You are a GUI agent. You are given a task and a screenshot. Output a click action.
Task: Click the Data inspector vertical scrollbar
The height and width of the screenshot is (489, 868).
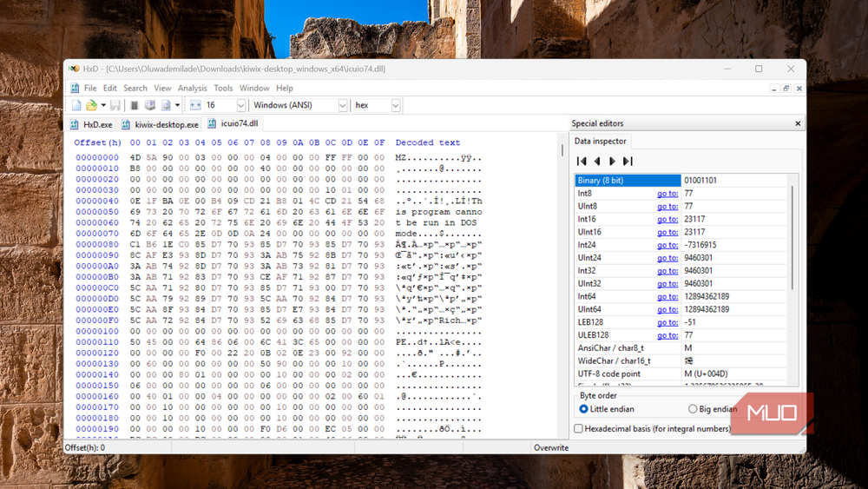(792, 238)
